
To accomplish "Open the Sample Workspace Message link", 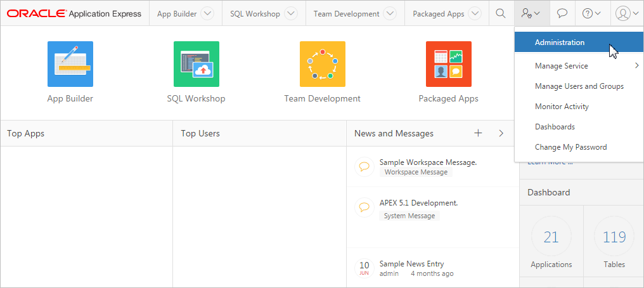I will coord(428,162).
